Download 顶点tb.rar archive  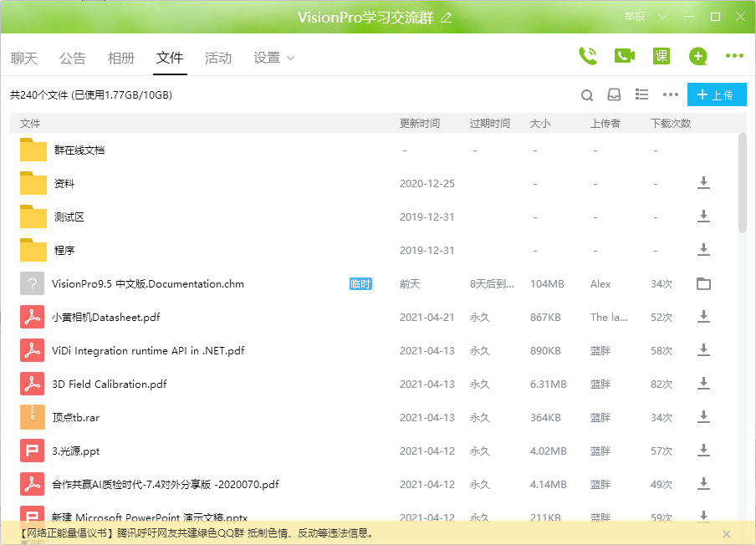click(703, 417)
